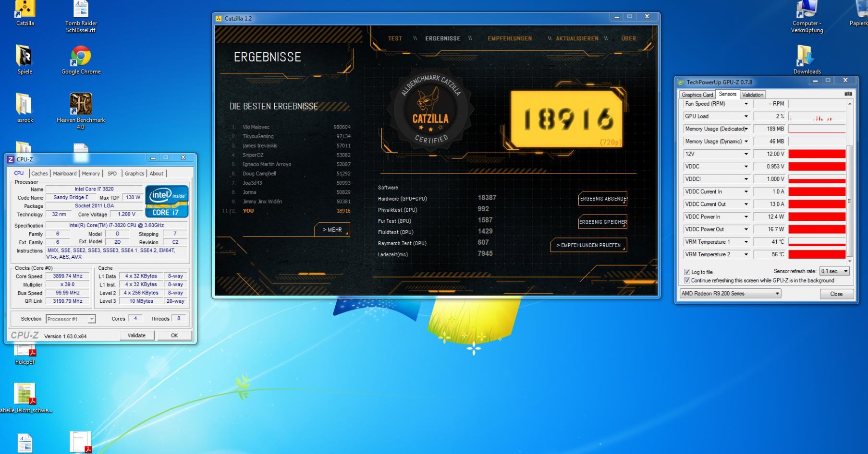Open the SPD tab in CPU-Z
The height and width of the screenshot is (454, 868).
(112, 174)
